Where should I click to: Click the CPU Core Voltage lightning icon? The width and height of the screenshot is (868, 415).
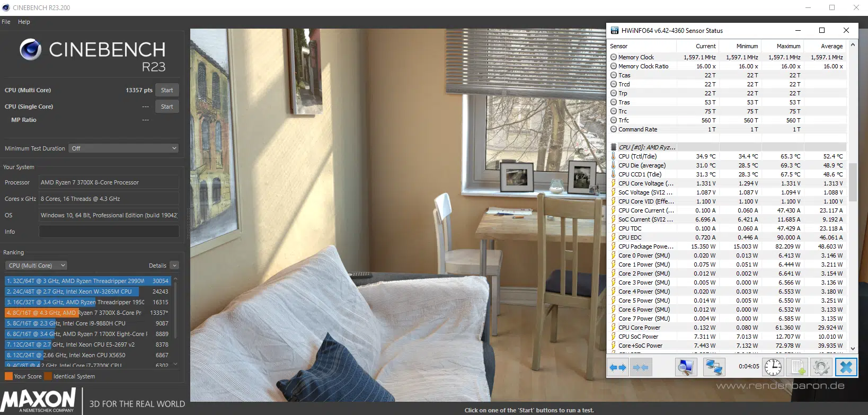click(x=614, y=183)
